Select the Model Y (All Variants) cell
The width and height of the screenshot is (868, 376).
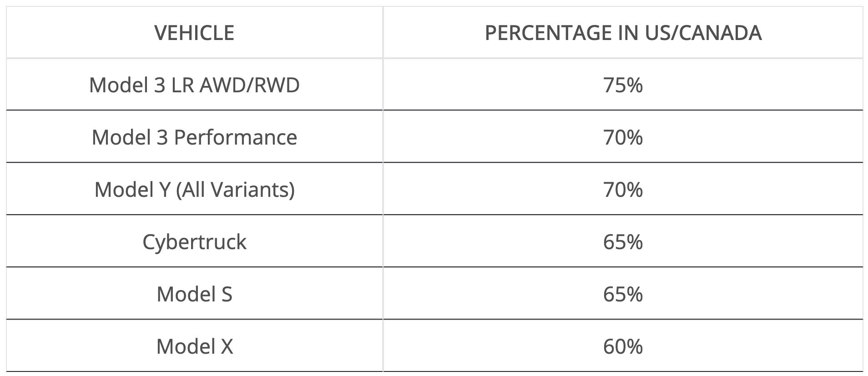194,189
